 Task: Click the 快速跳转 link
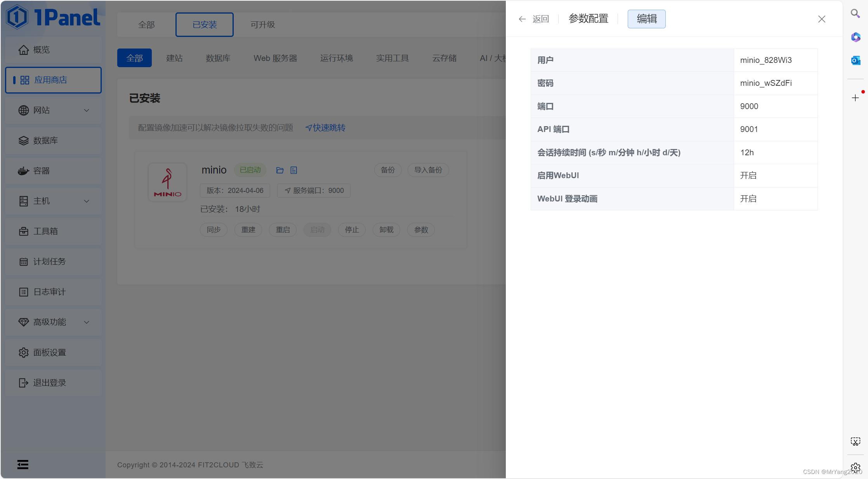click(x=325, y=128)
